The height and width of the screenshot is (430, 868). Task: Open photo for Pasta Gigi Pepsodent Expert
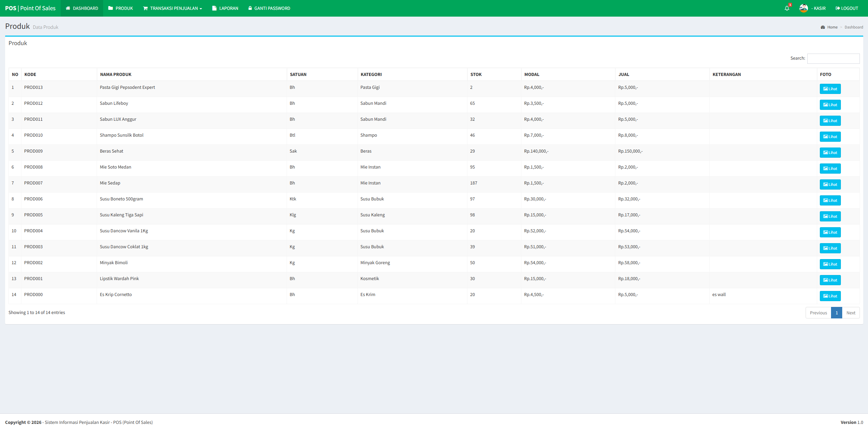(830, 89)
